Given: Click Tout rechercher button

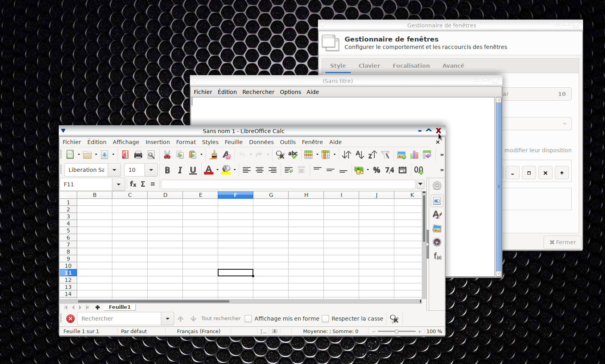Looking at the screenshot, I should (x=221, y=319).
